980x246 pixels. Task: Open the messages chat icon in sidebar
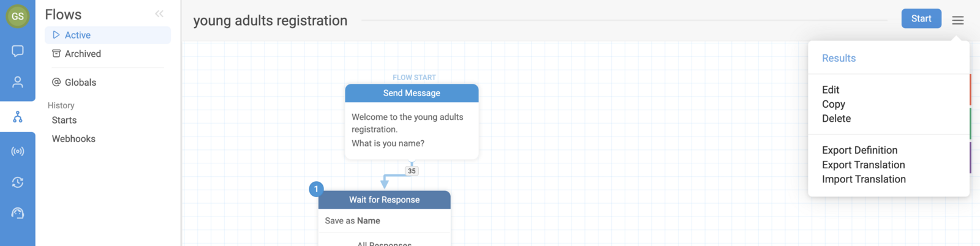click(x=18, y=51)
